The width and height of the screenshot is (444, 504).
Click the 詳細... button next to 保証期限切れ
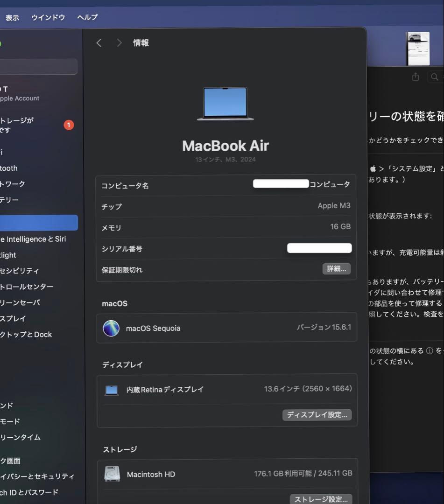coord(336,269)
